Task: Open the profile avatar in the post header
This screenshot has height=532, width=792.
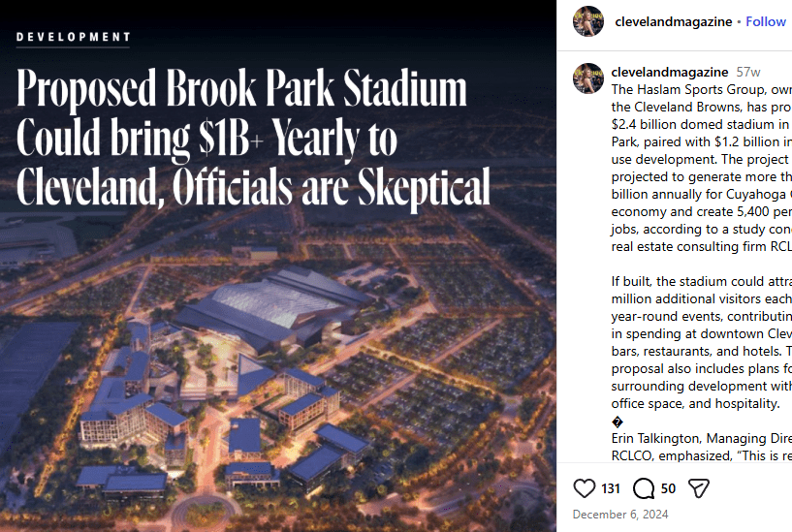Action: (588, 21)
